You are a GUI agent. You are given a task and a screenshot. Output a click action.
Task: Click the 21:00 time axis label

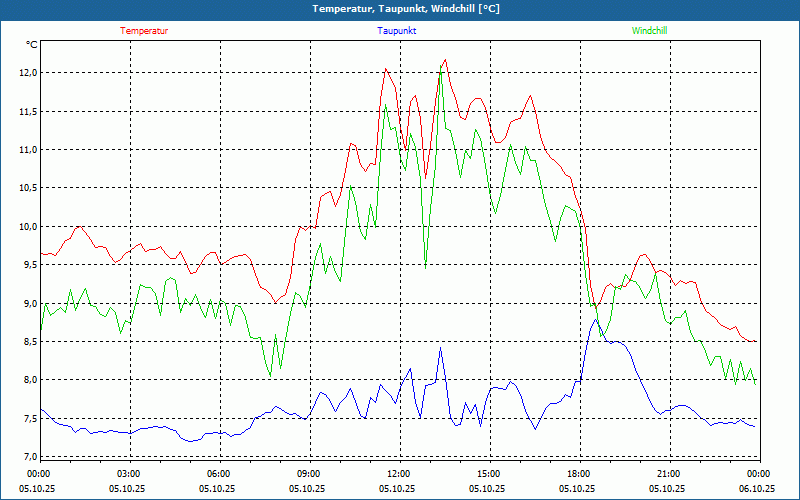[x=669, y=474]
